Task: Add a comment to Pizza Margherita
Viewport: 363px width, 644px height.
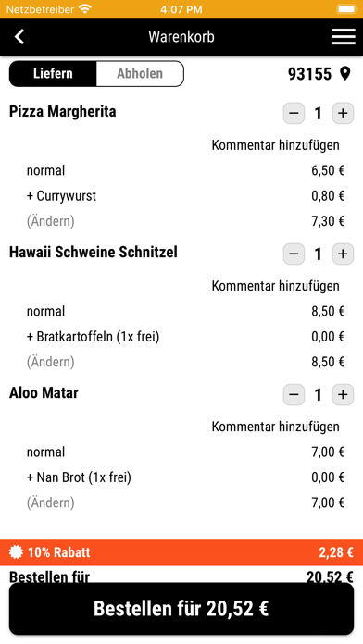Action: (x=275, y=145)
